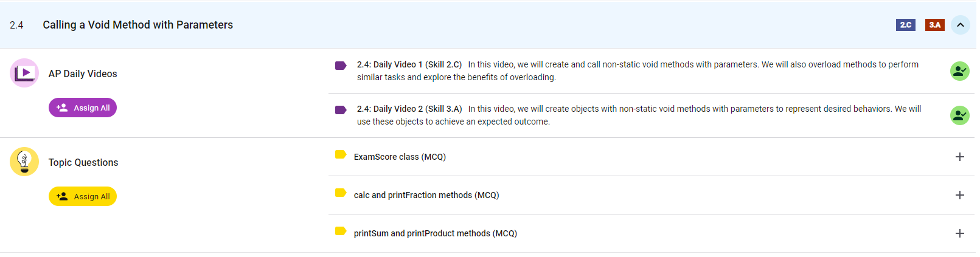Click the 2.C skill badge
980x257 pixels.
(905, 25)
